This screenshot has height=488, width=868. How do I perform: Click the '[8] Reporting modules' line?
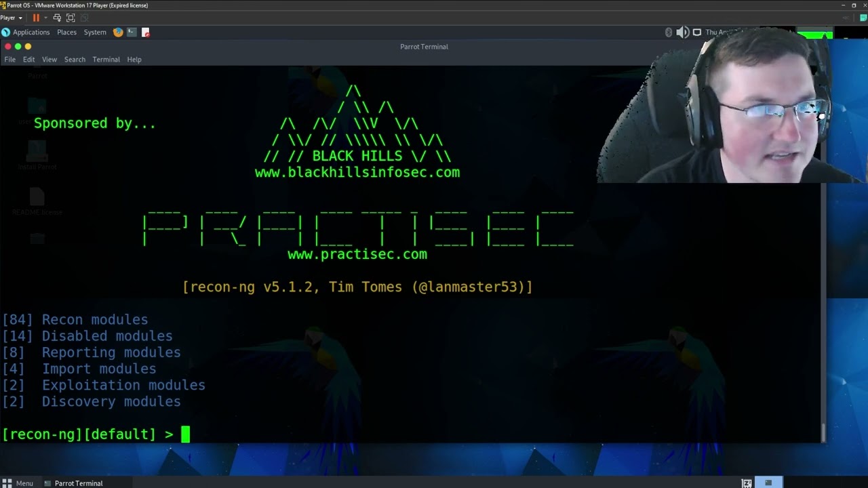click(x=91, y=352)
